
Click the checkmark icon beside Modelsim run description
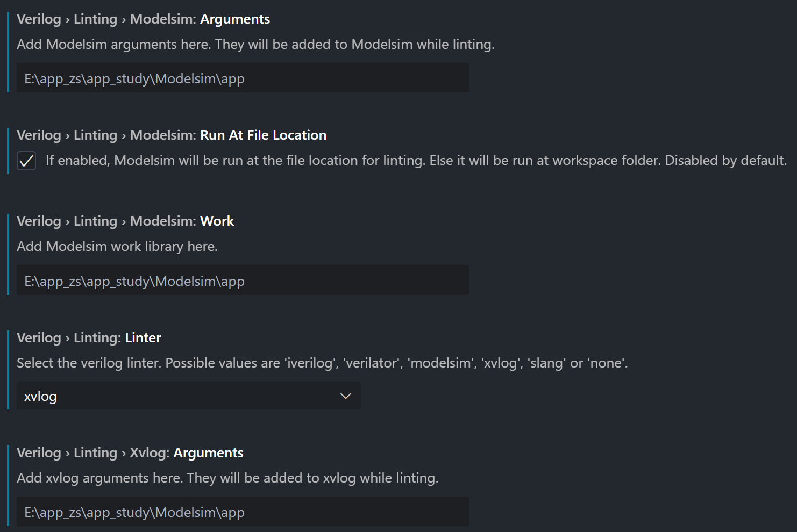point(26,161)
